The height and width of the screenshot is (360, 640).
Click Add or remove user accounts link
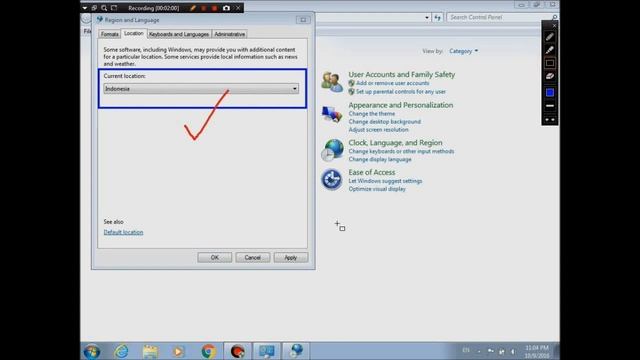[392, 83]
